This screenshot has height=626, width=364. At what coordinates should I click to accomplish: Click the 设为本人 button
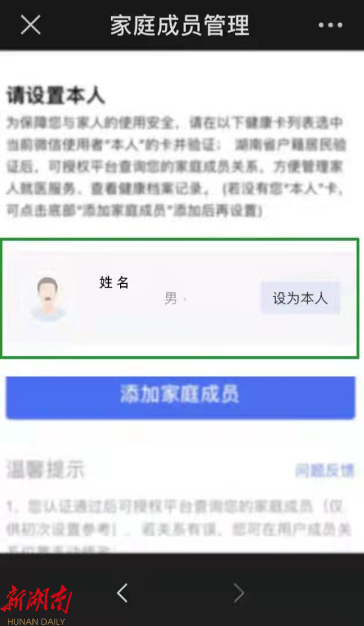(300, 298)
